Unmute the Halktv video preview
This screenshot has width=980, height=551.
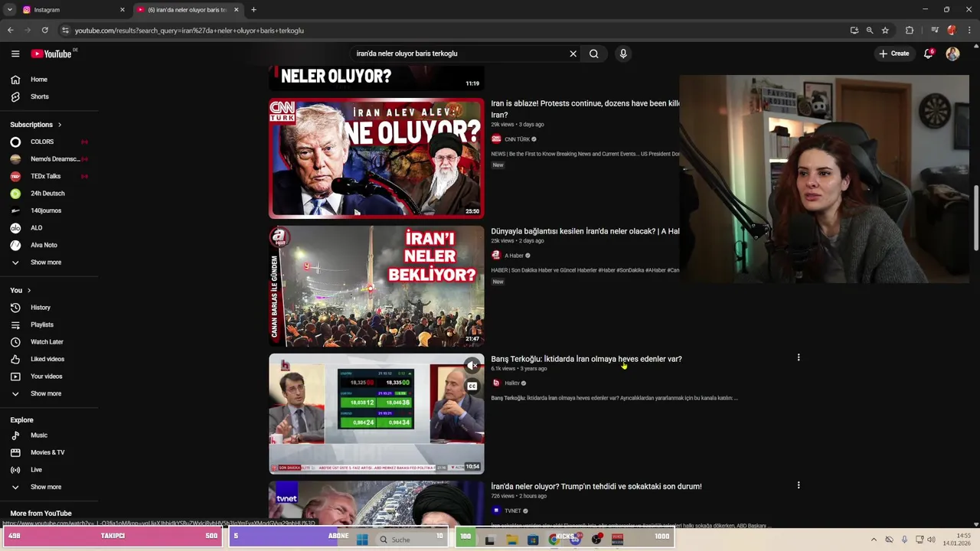pyautogui.click(x=472, y=365)
